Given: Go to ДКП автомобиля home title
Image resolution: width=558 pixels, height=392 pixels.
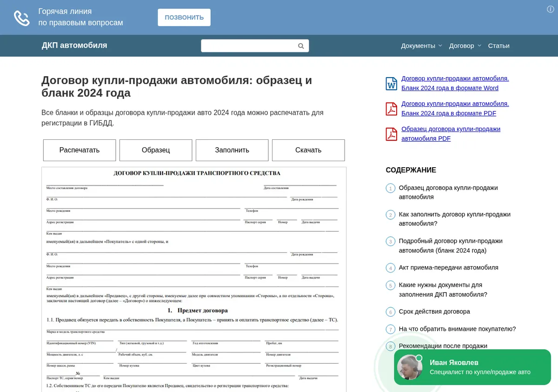Looking at the screenshot, I should point(74,45).
